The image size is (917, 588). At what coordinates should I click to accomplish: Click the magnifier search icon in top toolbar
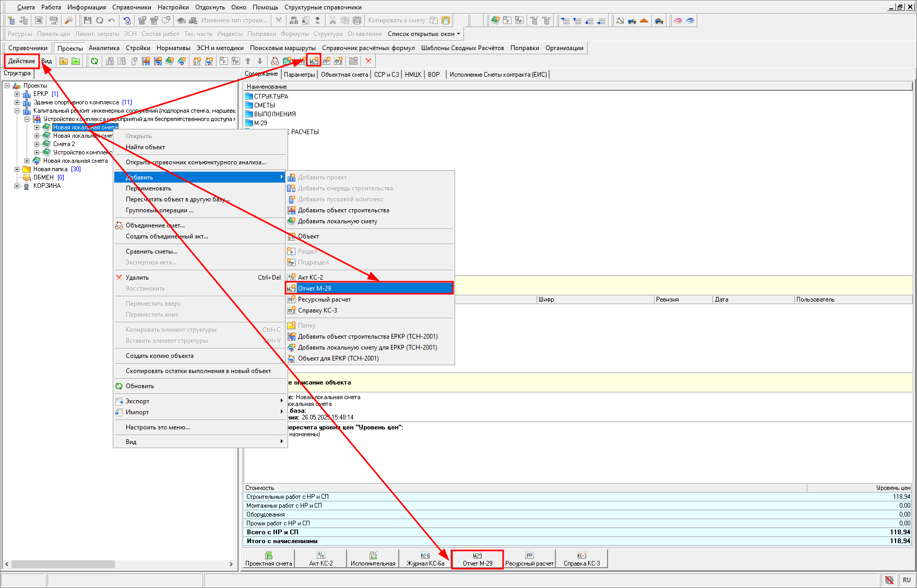[68, 20]
